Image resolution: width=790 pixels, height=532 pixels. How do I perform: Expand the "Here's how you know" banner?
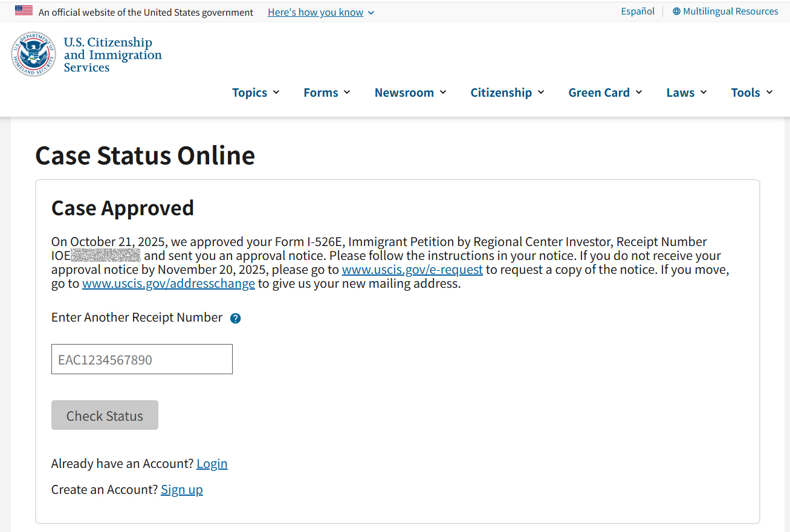tap(321, 12)
